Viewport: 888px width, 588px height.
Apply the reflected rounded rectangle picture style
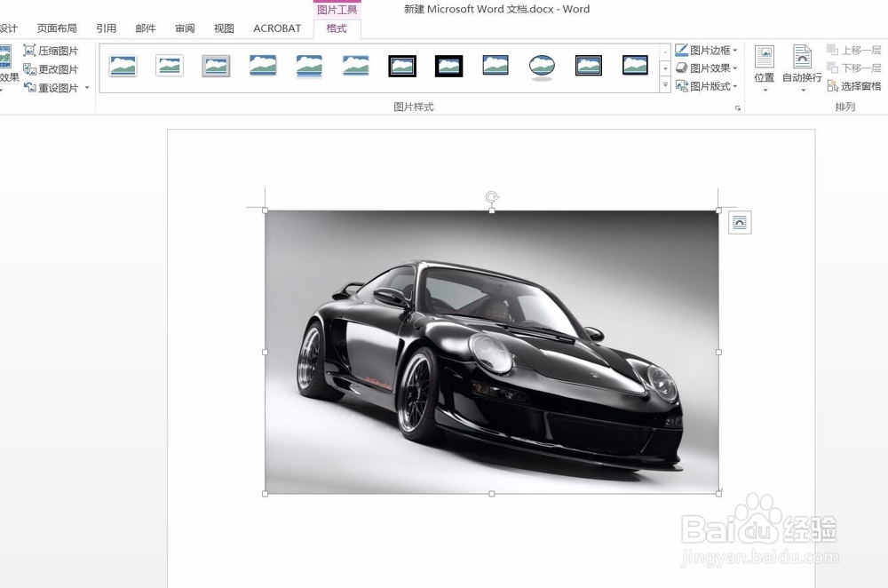pyautogui.click(x=309, y=67)
